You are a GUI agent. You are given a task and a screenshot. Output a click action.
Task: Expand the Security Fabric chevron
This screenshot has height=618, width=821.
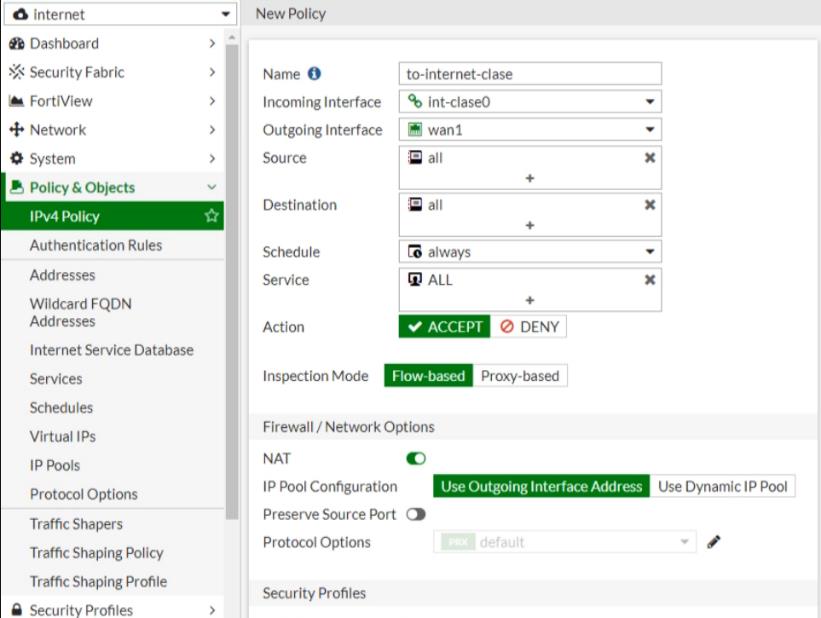click(x=212, y=72)
